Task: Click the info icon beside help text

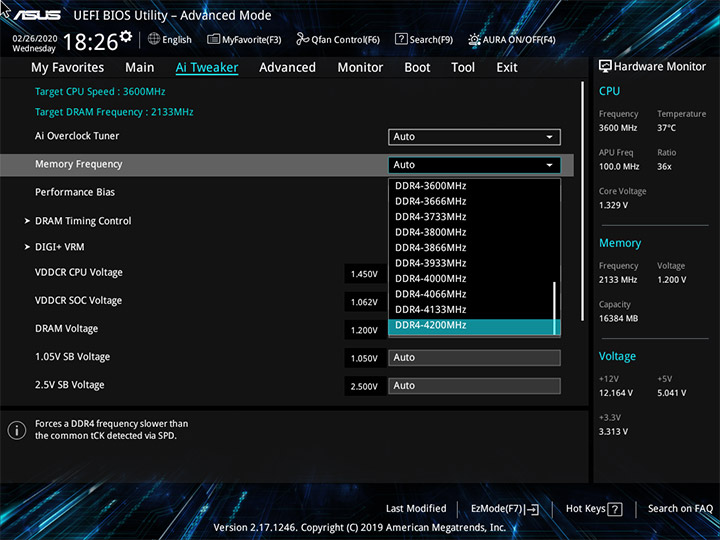Action: tap(17, 430)
